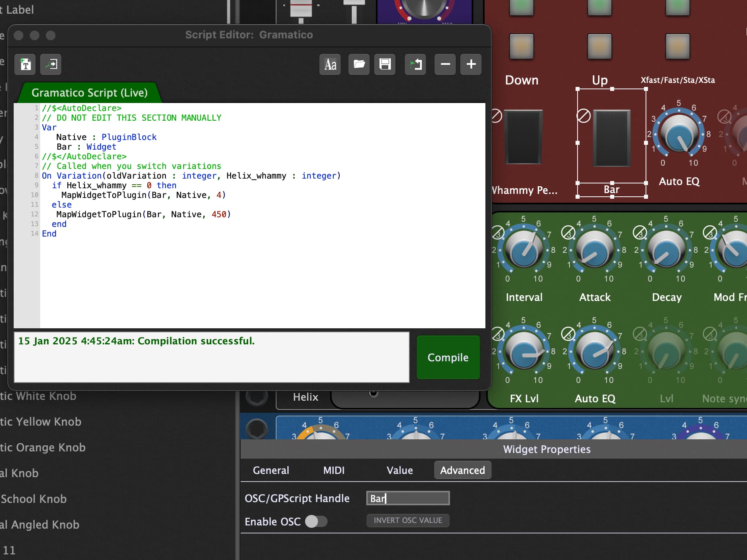Click the unmapped icon beside Up pedal
747x560 pixels.
click(x=584, y=116)
